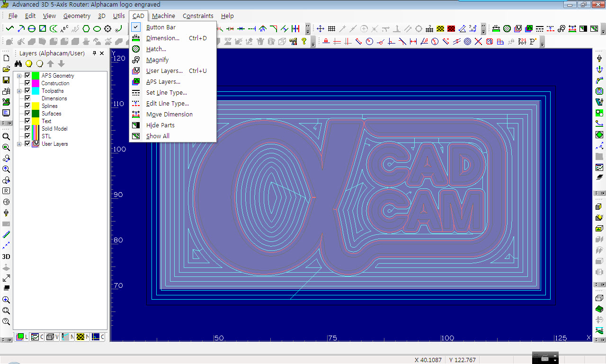606x364 pixels.
Task: Switch to Layers bottom tab
Action: pos(21,337)
